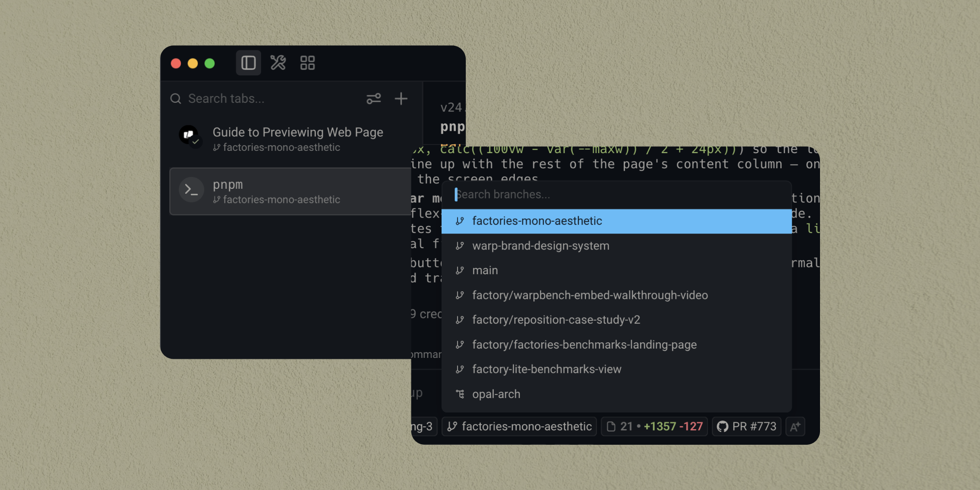980x490 pixels.
Task: Click the green zoom window button
Action: [x=210, y=63]
